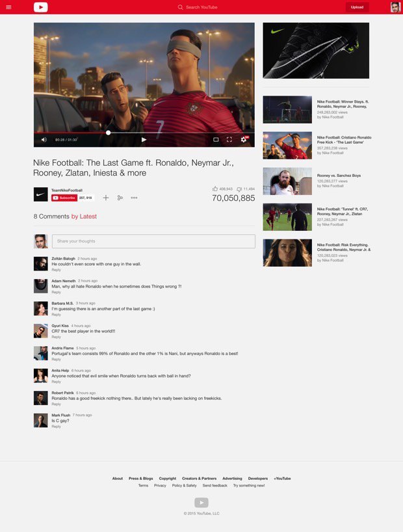The image size is (403, 532).
Task: Open Adam Nemeth's avatar
Action: pyautogui.click(x=41, y=286)
